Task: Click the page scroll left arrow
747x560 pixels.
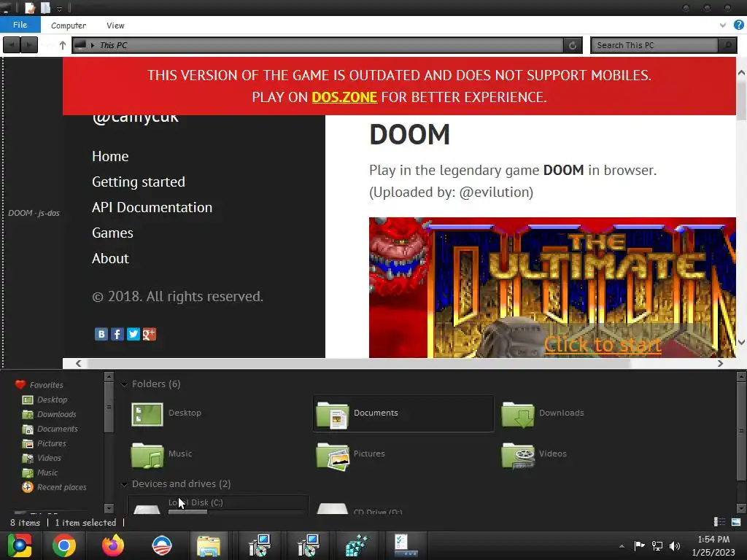Action: (79, 363)
